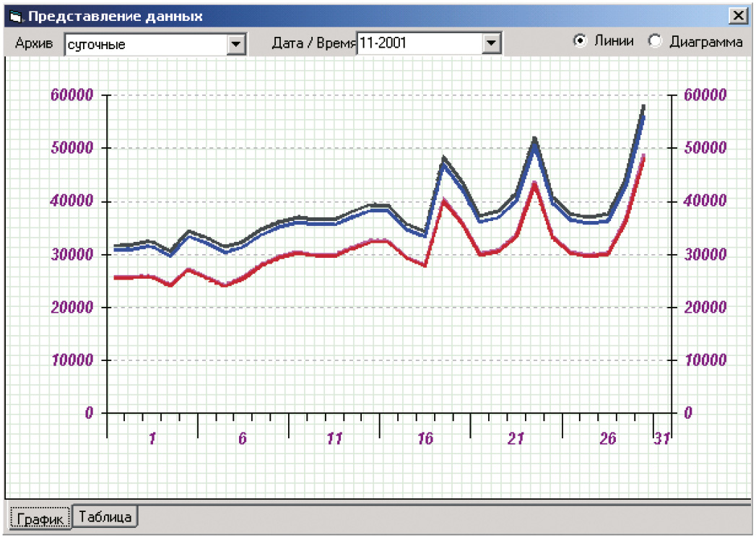Click the x-axis day label 11
The width and height of the screenshot is (756, 538).
coord(334,438)
